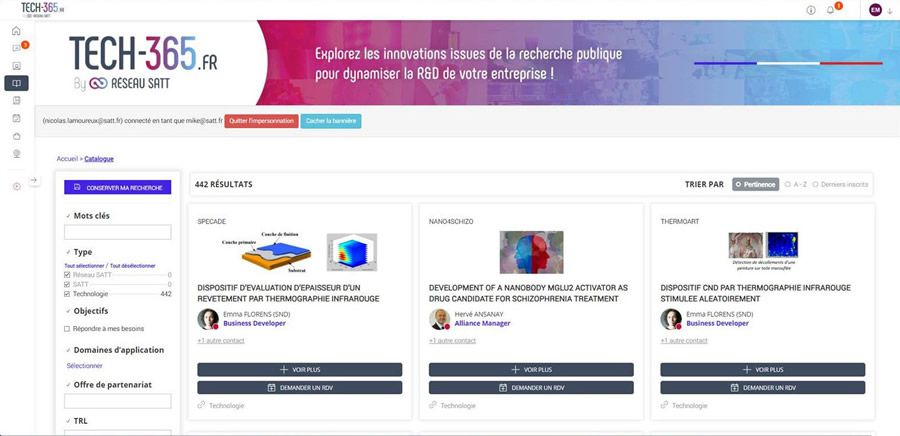Collapse the Offre de partenariat section
The width and height of the screenshot is (900, 436).
67,385
